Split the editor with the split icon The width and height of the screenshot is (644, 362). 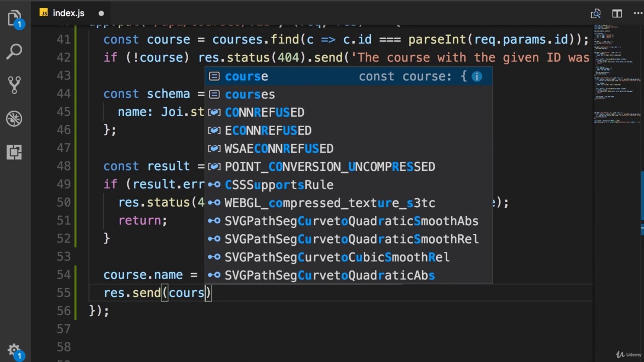(x=617, y=14)
